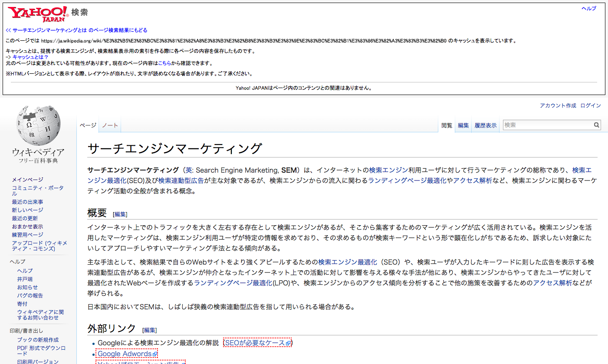Image resolution: width=608 pixels, height=364 pixels.
Task: Open the Google Adwords external link
Action: click(125, 354)
